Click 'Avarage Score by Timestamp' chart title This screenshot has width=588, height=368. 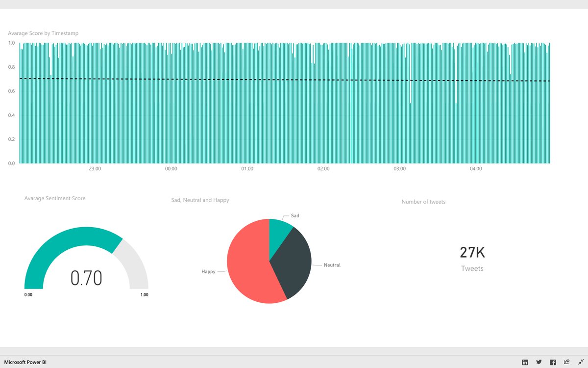coord(43,33)
